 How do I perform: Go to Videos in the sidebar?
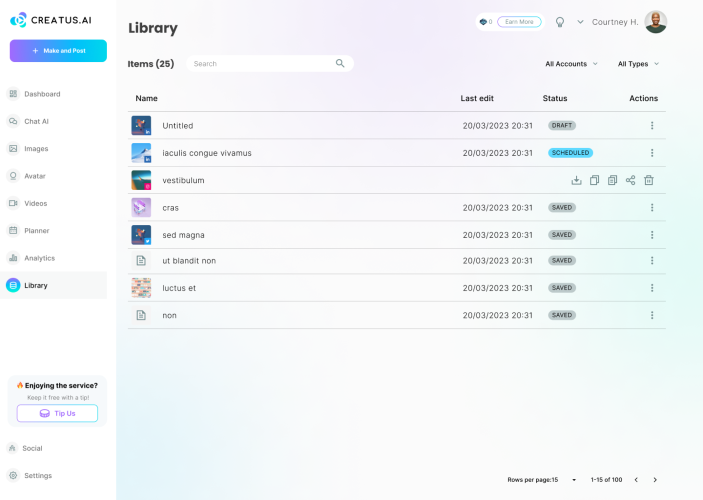point(35,203)
